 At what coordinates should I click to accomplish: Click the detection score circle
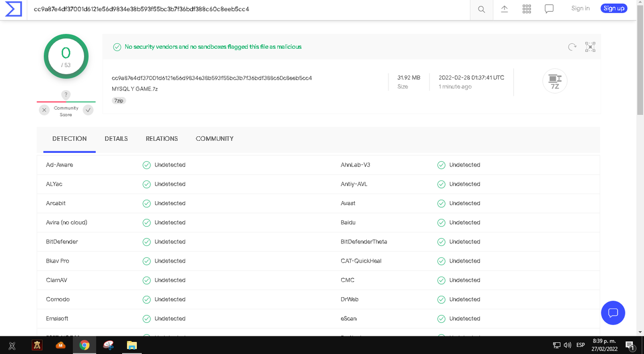click(66, 56)
